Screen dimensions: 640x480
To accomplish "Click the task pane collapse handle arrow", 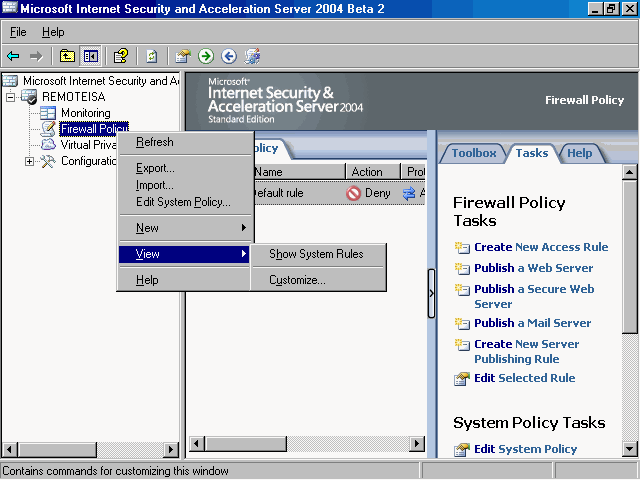I will pos(431,294).
